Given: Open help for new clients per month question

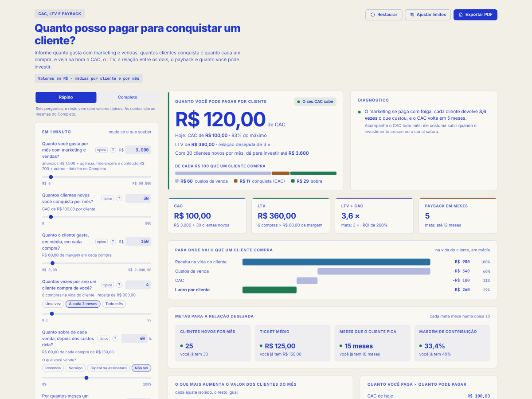Looking at the screenshot, I should click(119, 198).
